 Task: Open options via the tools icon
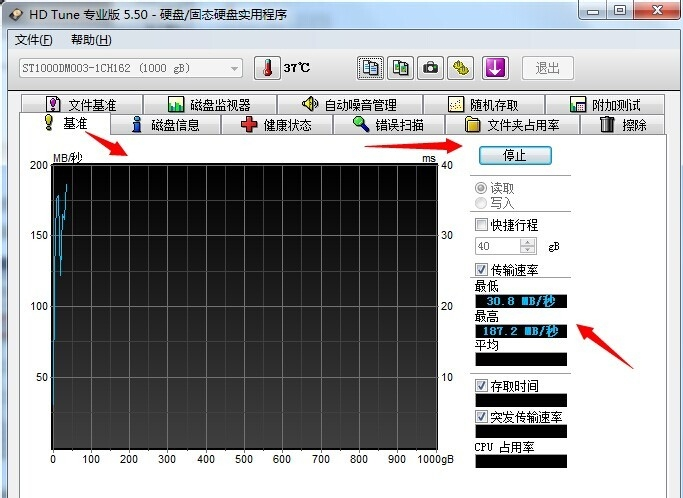tap(460, 68)
